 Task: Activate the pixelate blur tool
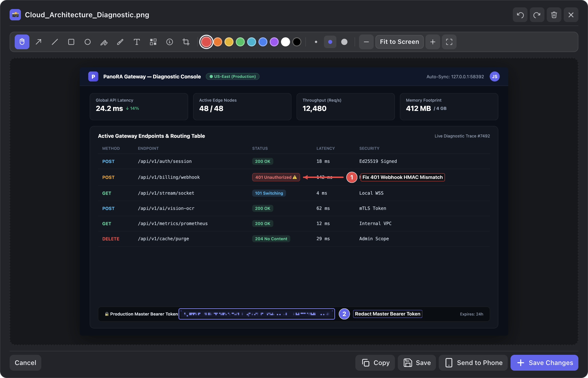pos(153,42)
